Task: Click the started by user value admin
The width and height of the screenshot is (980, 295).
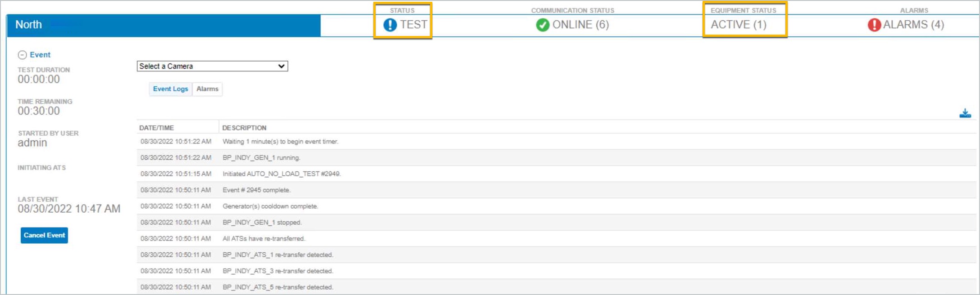Action: [x=32, y=143]
